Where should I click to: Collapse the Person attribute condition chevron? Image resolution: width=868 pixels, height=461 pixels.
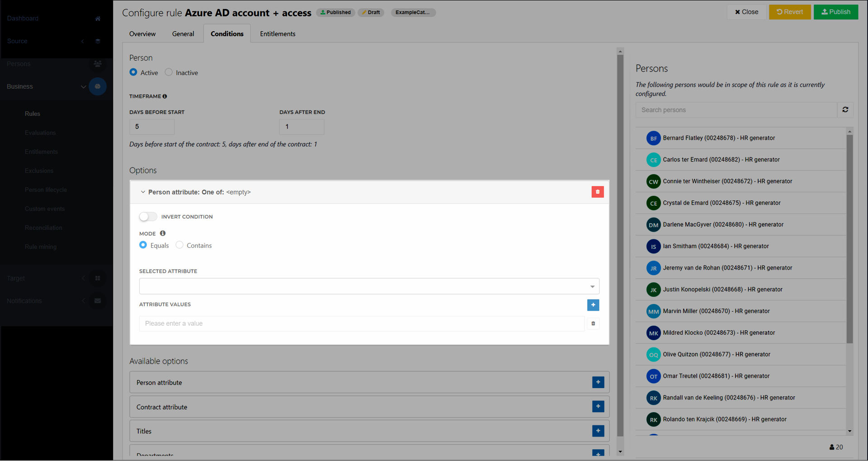[x=143, y=192]
